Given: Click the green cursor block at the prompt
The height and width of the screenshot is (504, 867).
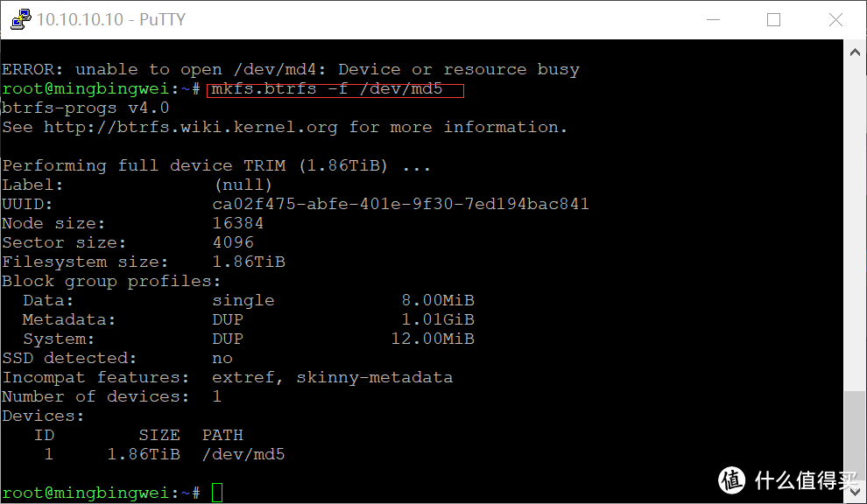Looking at the screenshot, I should tap(217, 493).
